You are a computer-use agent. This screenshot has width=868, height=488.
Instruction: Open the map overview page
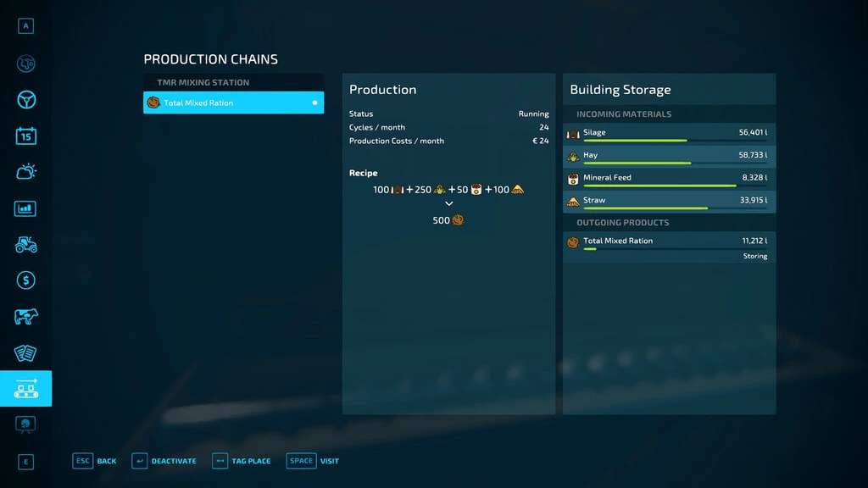25,64
